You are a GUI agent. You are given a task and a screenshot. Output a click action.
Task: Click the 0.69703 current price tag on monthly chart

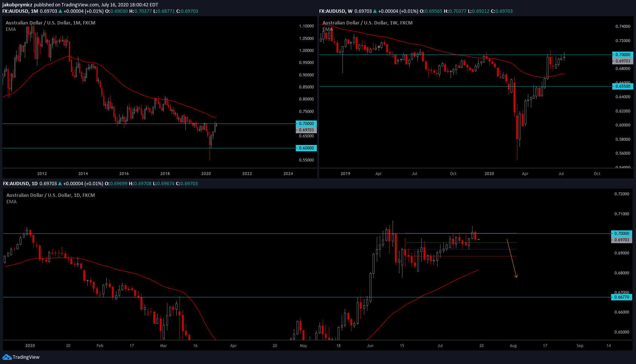[306, 130]
